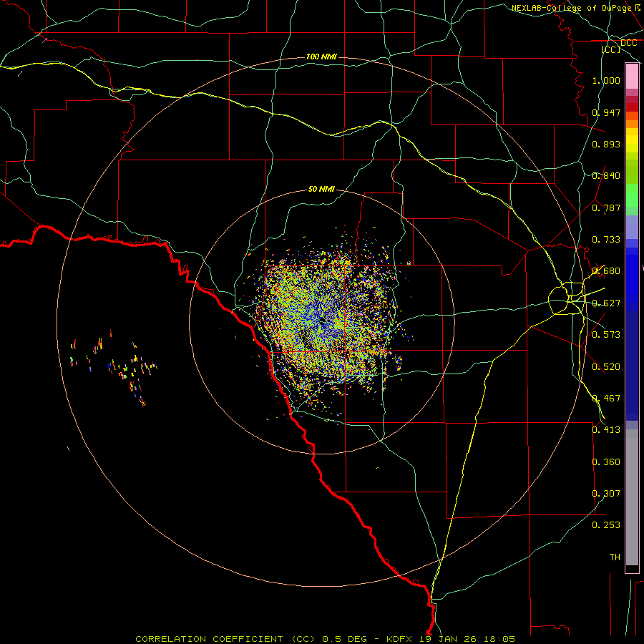Screen dimensions: 644x644
Task: Pick the periwinkle swatch on the color scale
Action: pyautogui.click(x=632, y=227)
